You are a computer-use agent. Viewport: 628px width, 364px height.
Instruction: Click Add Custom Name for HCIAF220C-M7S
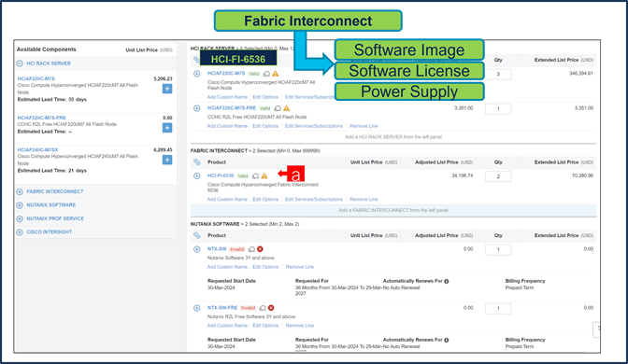227,97
